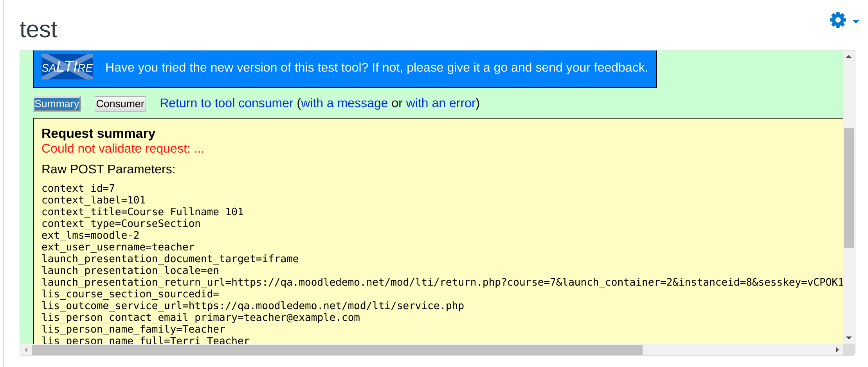
Task: Click the 'lis_person_name_family=Teacher' line
Action: 133,329
